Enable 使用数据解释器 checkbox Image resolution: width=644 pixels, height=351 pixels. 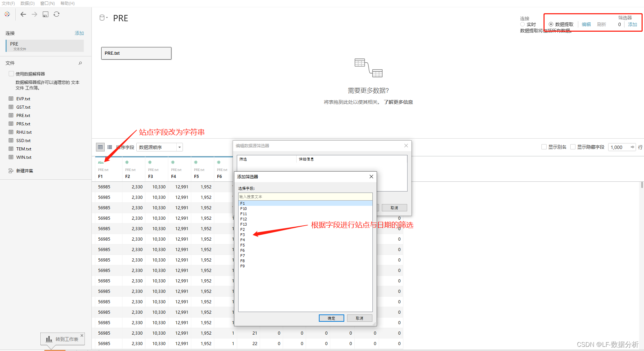(11, 73)
